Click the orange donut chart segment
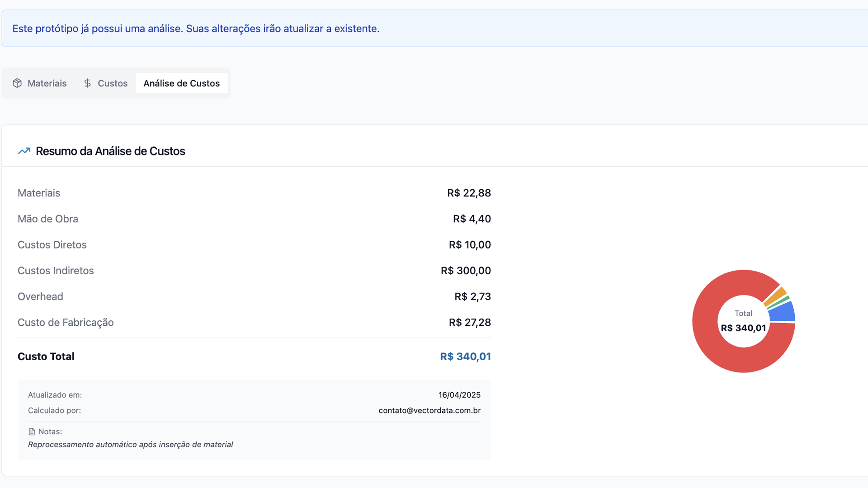This screenshot has height=488, width=868. click(x=777, y=296)
